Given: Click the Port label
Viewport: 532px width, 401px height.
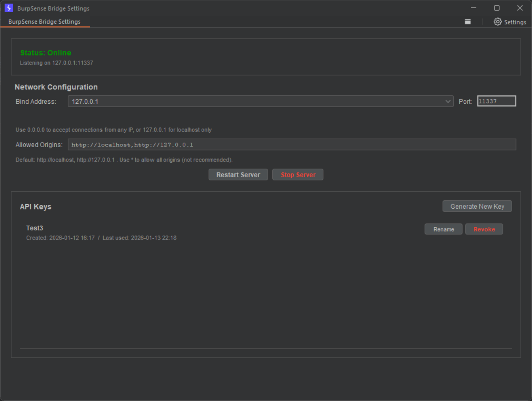Looking at the screenshot, I should click(465, 102).
